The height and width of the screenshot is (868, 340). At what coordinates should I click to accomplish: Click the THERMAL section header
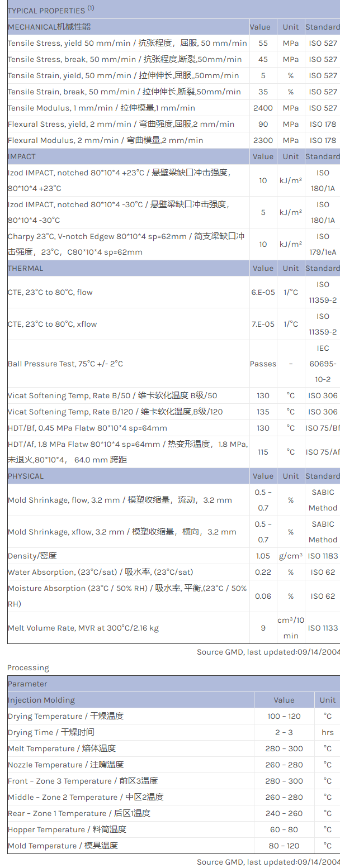coord(25,268)
